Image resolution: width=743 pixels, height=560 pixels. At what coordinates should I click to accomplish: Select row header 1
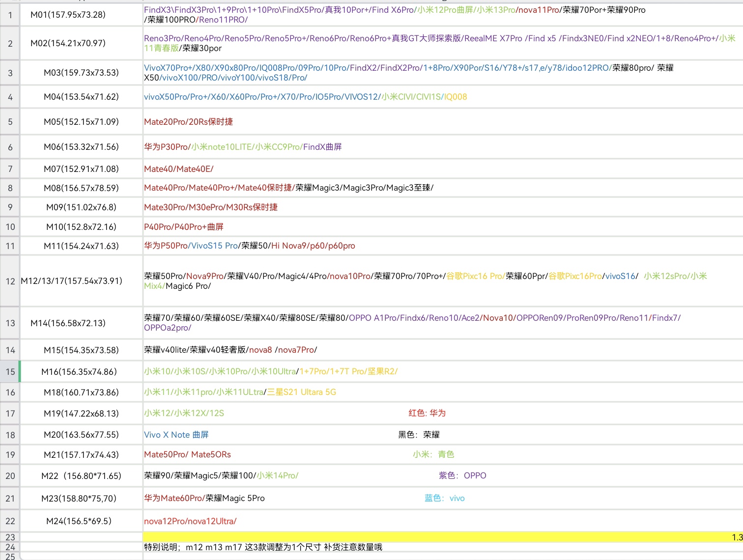[x=10, y=15]
